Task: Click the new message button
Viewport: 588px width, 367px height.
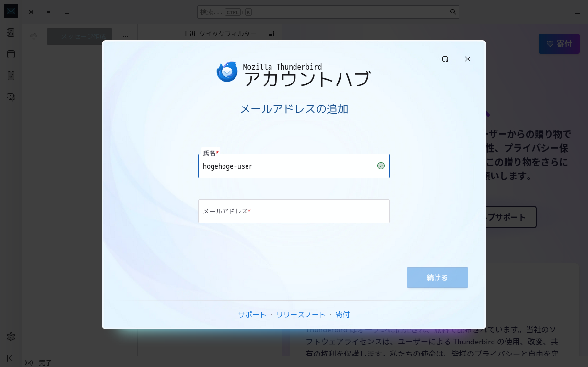Action: coord(80,36)
